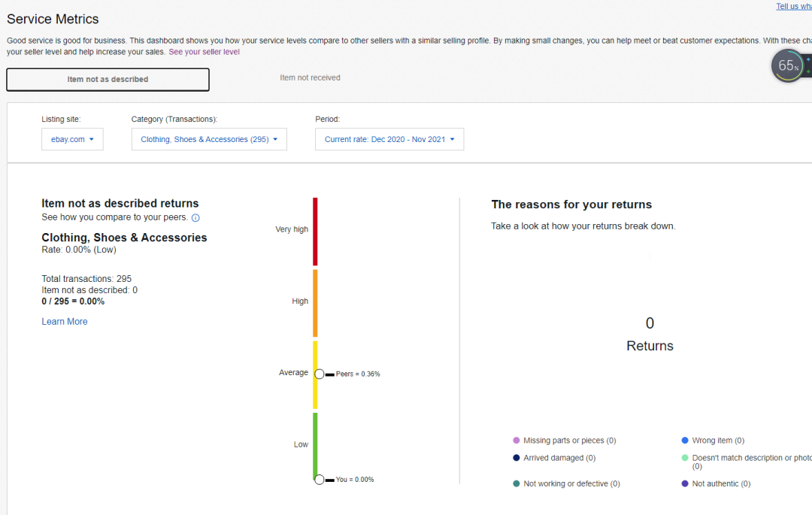
Task: Click the red Very high gauge segment
Action: [316, 232]
